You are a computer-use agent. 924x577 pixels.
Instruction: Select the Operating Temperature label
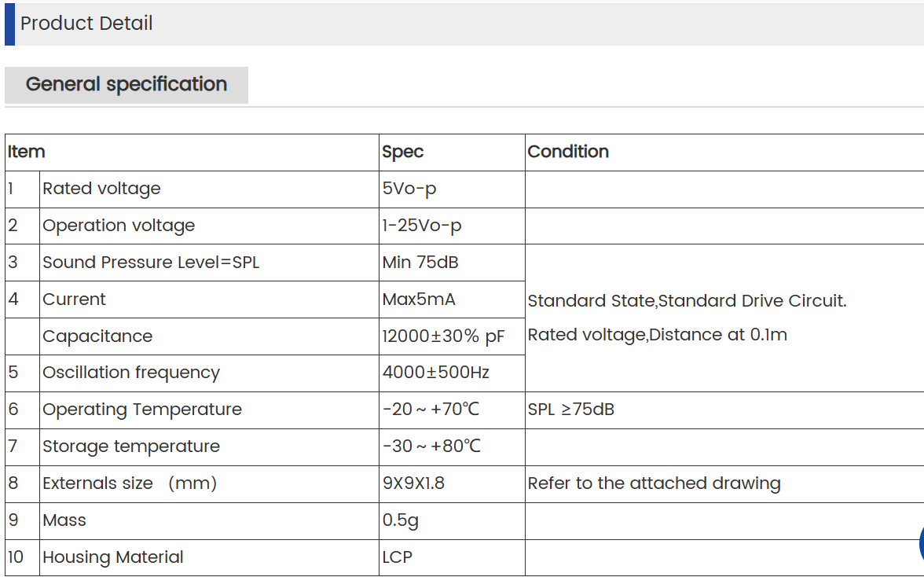pos(142,410)
